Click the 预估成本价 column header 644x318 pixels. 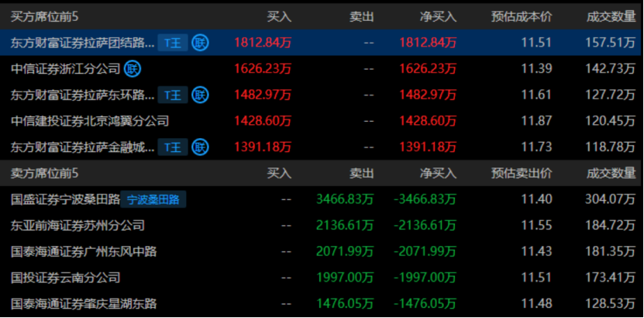(x=522, y=16)
